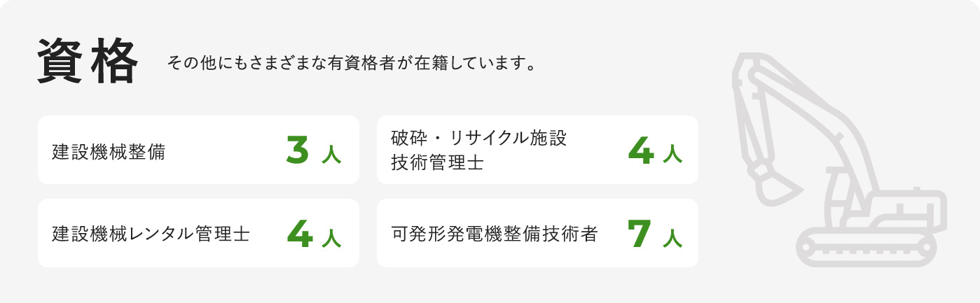
Task: Click the 4 in the 破砕・リサイクル card
Action: pyautogui.click(x=640, y=150)
